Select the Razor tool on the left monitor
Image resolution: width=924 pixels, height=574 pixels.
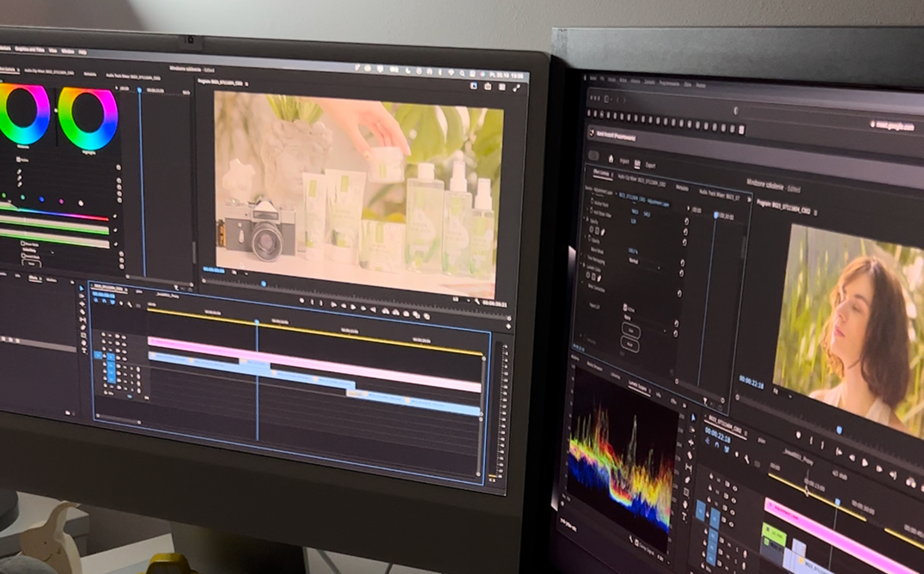[82, 312]
